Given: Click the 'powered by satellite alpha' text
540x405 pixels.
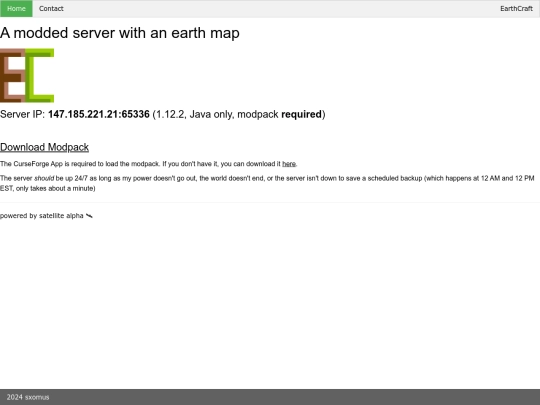Looking at the screenshot, I should 42,216.
